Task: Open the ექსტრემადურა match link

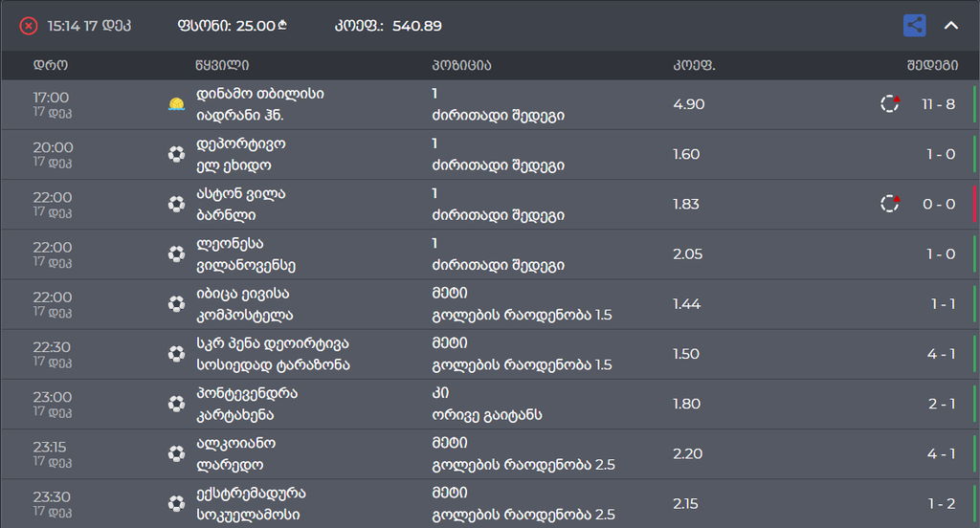Action: click(251, 494)
